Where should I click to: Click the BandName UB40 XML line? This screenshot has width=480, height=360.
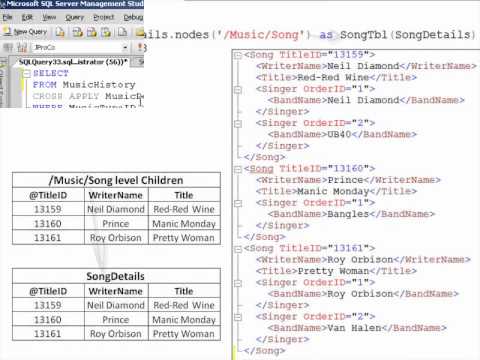coord(342,134)
